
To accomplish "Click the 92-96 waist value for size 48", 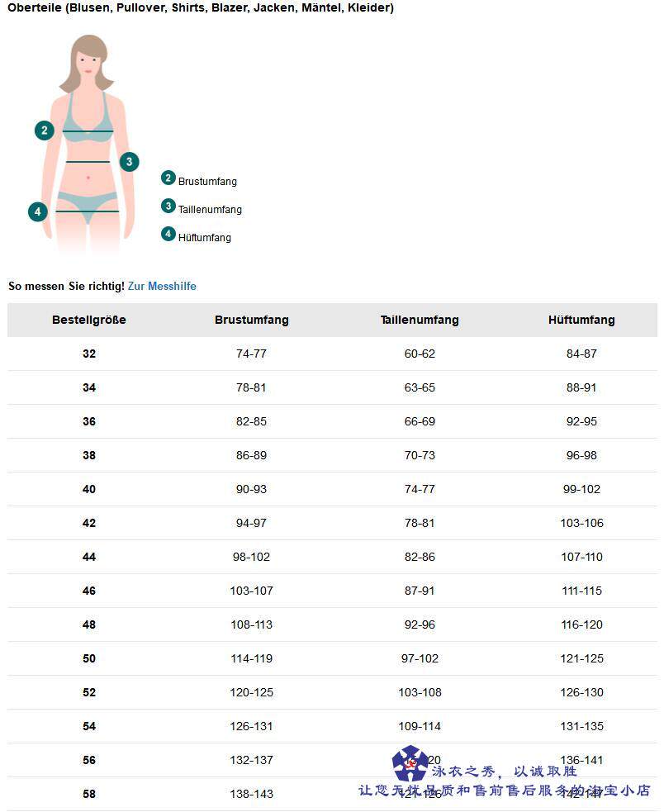I will tap(420, 625).
